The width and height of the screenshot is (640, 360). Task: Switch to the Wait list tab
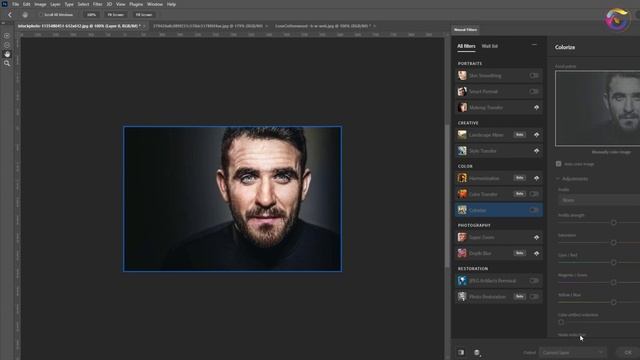(489, 46)
